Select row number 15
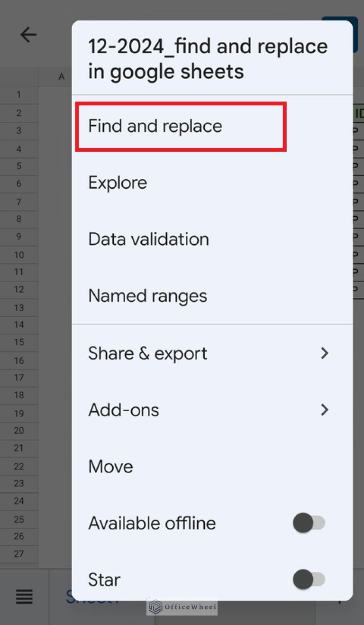Screen dimensions: 364x625 click(x=19, y=342)
